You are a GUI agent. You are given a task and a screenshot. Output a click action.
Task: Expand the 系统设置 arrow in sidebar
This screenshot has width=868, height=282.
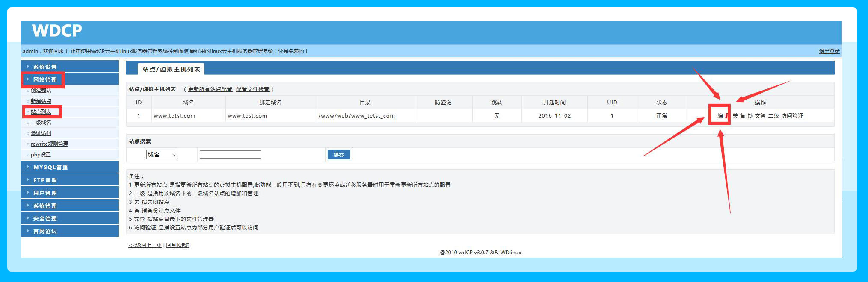click(x=28, y=67)
